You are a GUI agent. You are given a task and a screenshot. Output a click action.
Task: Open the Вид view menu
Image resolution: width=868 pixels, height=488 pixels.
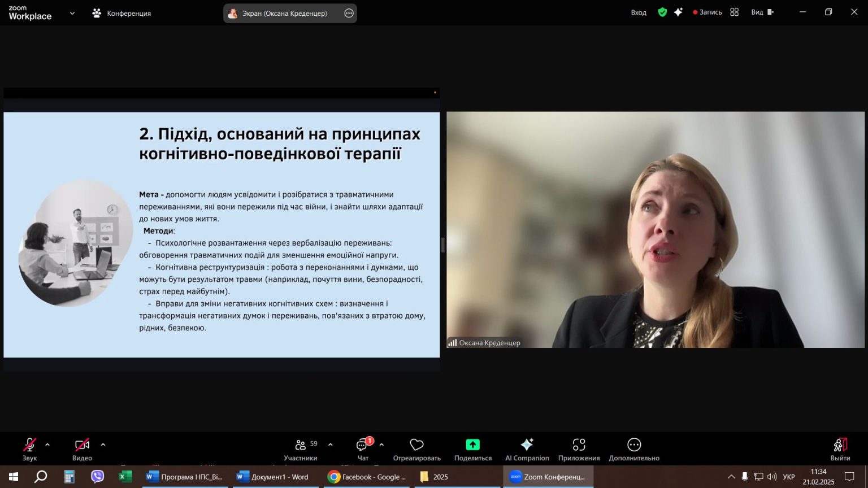pyautogui.click(x=762, y=12)
